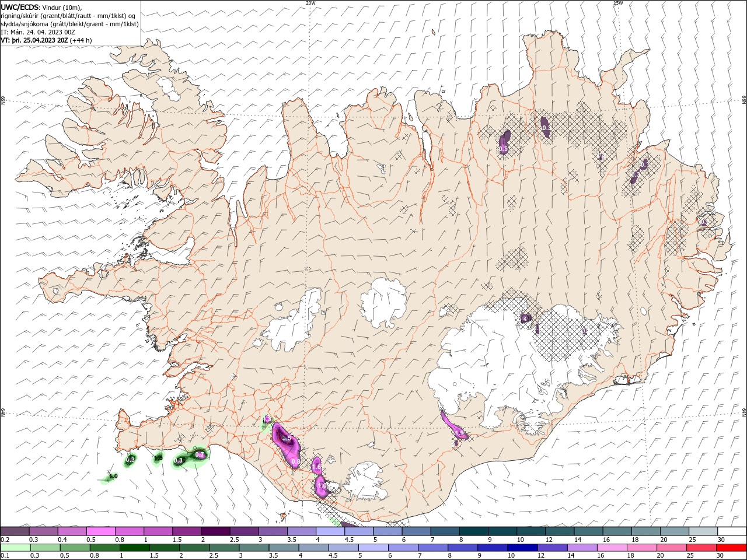Select the 7 blue rain legend swatch
Viewport: 747px width, 560px height.
tap(432, 547)
